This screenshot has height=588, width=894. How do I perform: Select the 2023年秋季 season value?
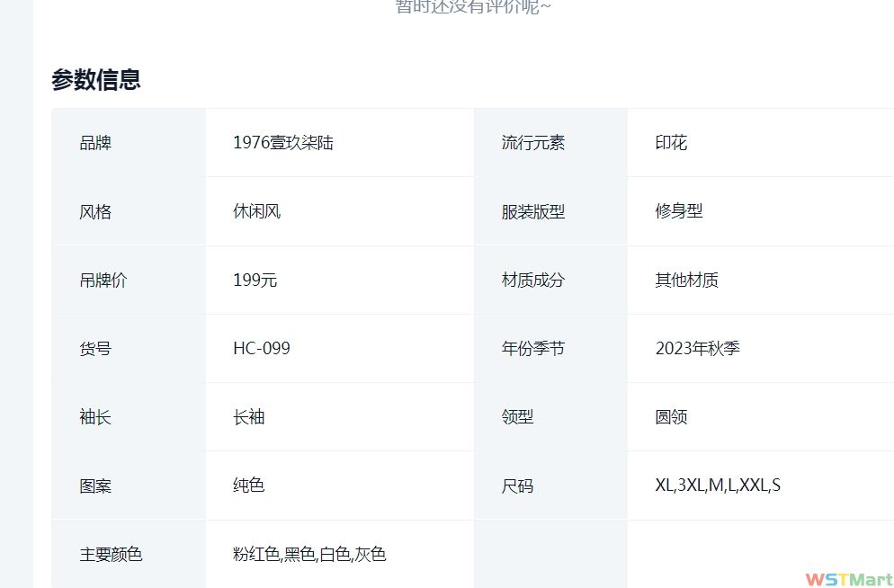697,349
